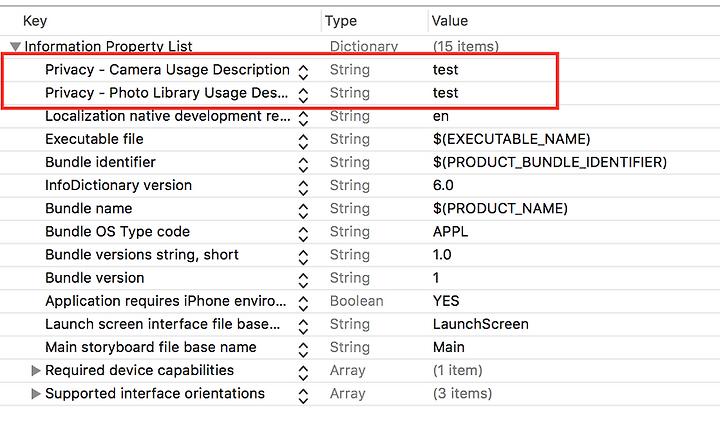Open key stepper for Camera Usage Description
The image size is (720, 424).
click(x=303, y=72)
